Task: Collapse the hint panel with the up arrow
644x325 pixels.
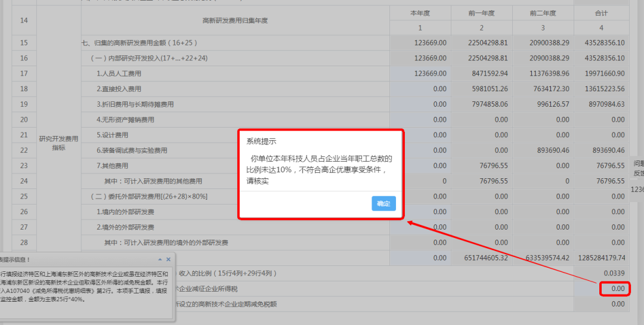Action: (160, 260)
